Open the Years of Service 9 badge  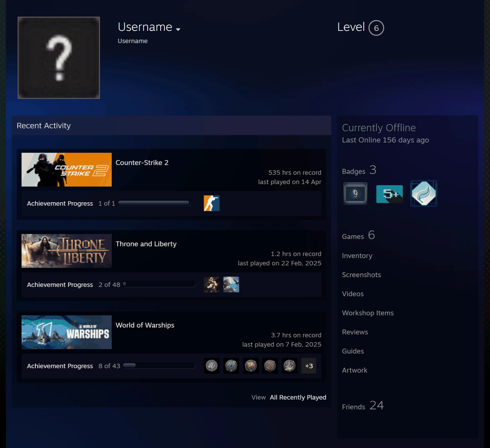click(x=355, y=194)
